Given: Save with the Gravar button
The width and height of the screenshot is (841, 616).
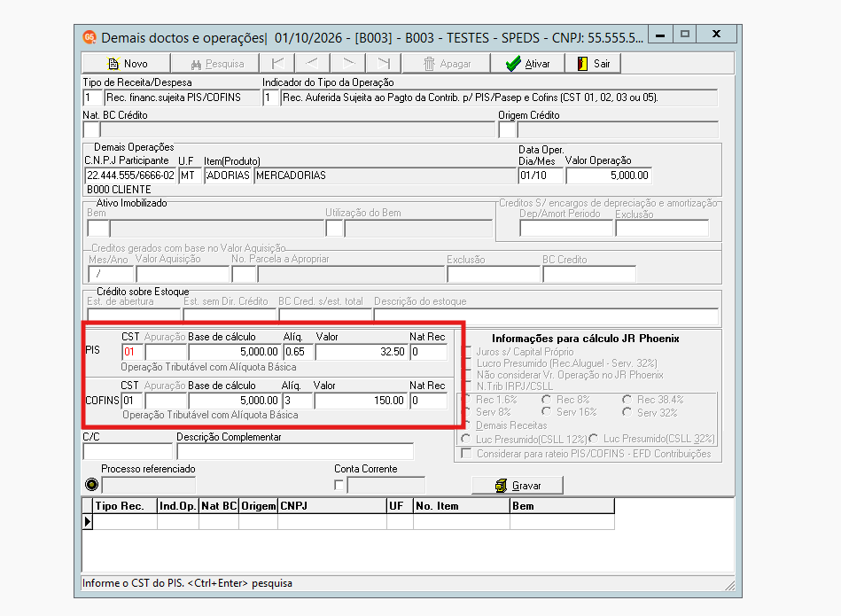Looking at the screenshot, I should (518, 485).
